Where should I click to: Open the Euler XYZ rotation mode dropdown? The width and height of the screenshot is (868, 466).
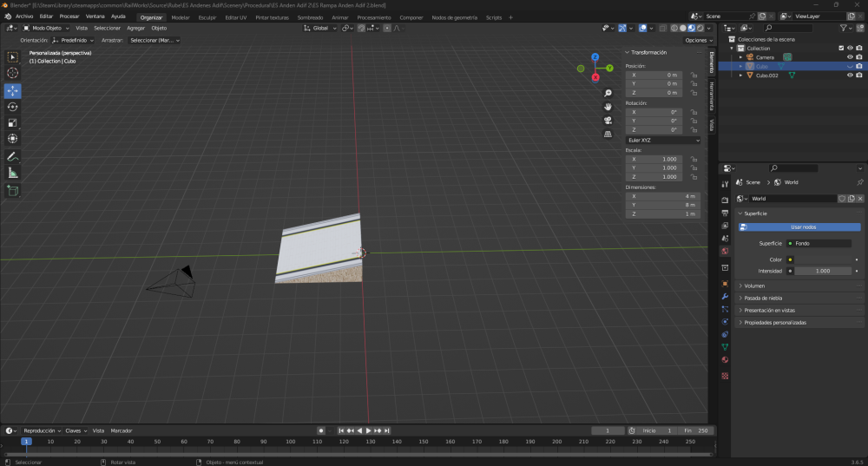pos(663,140)
